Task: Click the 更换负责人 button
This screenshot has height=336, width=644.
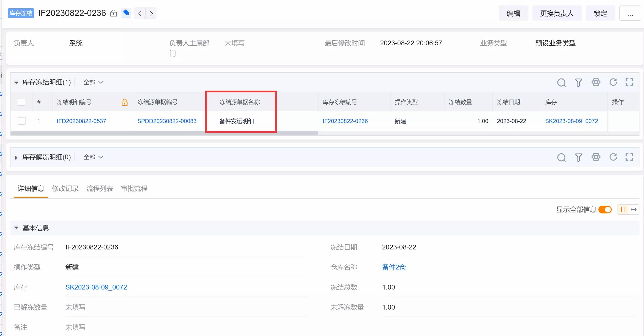Action: point(557,13)
